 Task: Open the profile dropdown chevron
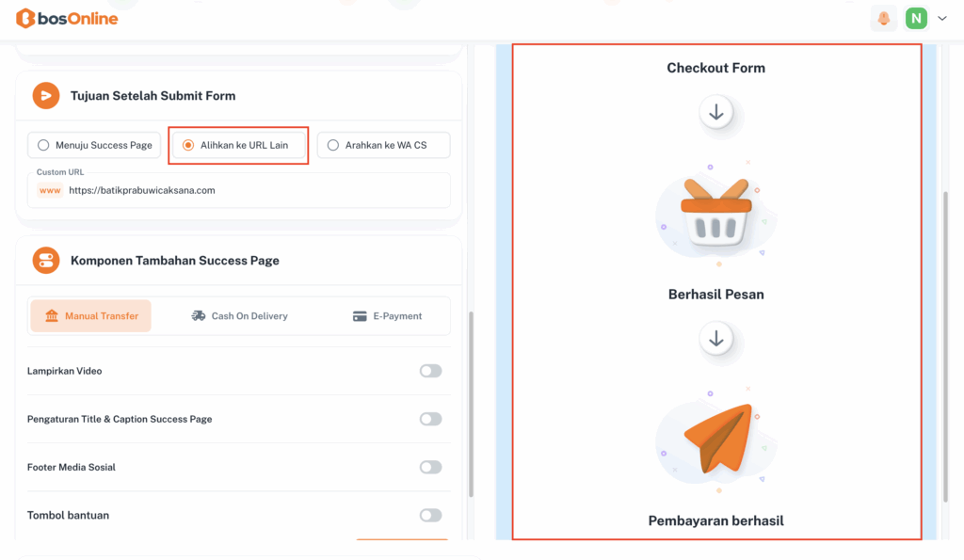click(942, 18)
